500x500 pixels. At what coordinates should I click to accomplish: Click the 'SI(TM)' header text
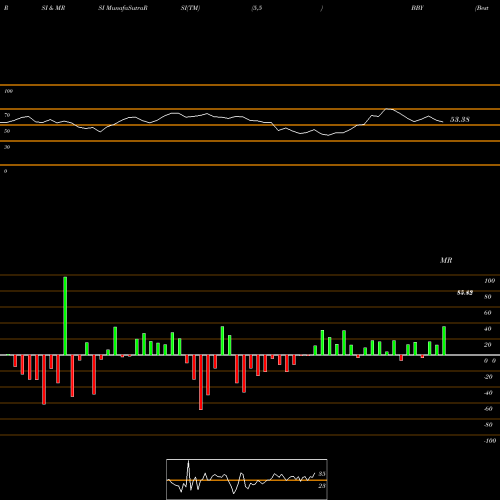click(190, 8)
